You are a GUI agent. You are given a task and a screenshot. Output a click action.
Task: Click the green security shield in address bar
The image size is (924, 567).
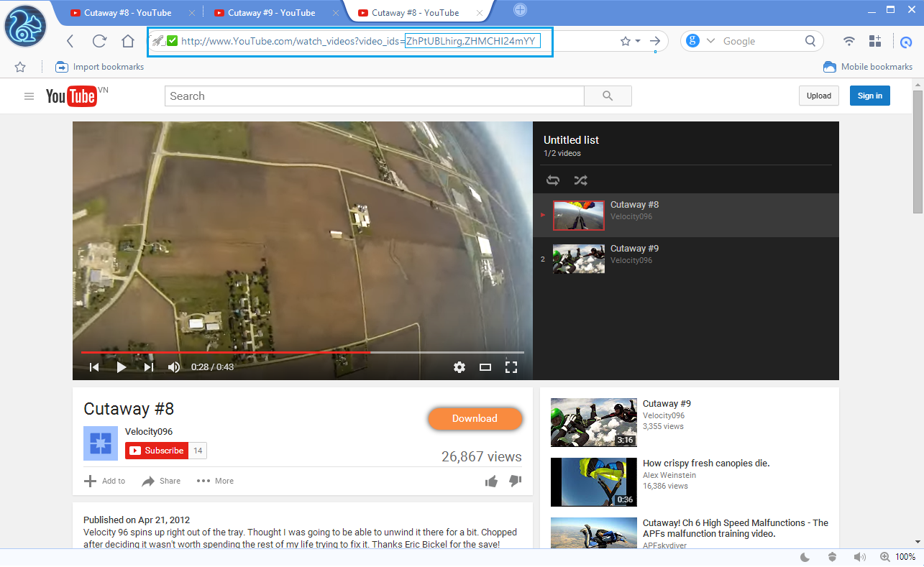click(173, 41)
